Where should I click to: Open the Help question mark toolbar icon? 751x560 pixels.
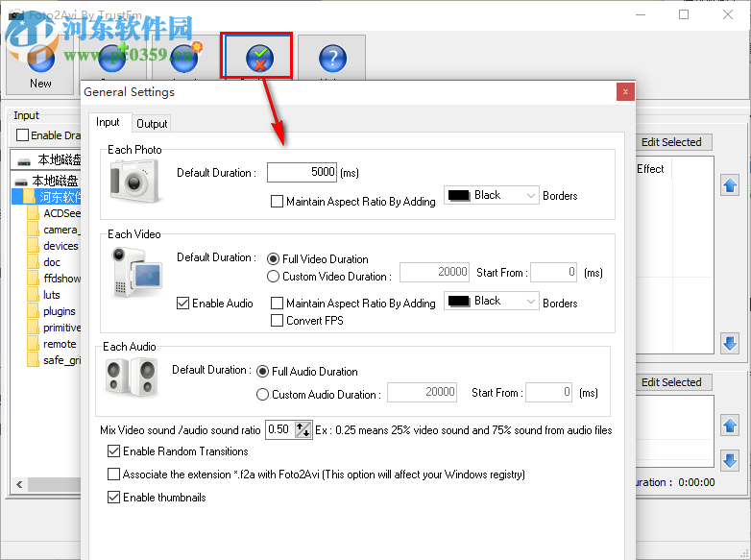332,59
